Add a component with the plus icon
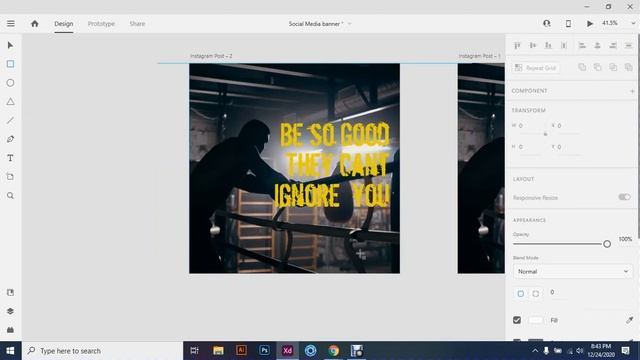This screenshot has width=640, height=360. (632, 91)
